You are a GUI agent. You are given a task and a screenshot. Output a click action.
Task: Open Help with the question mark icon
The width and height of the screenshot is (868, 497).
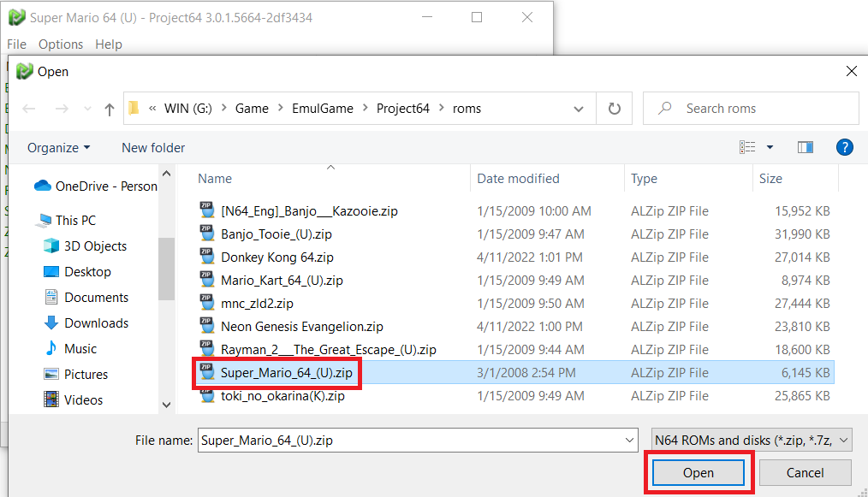[x=844, y=146]
